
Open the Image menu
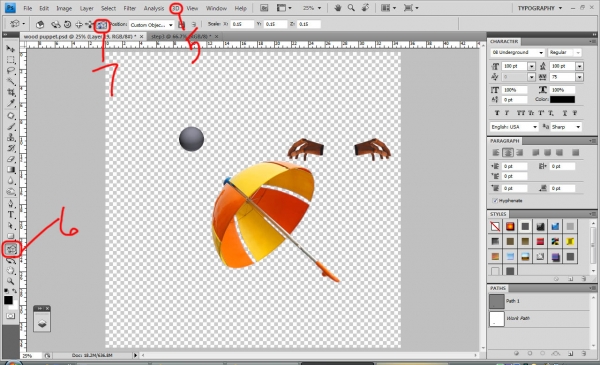click(64, 8)
